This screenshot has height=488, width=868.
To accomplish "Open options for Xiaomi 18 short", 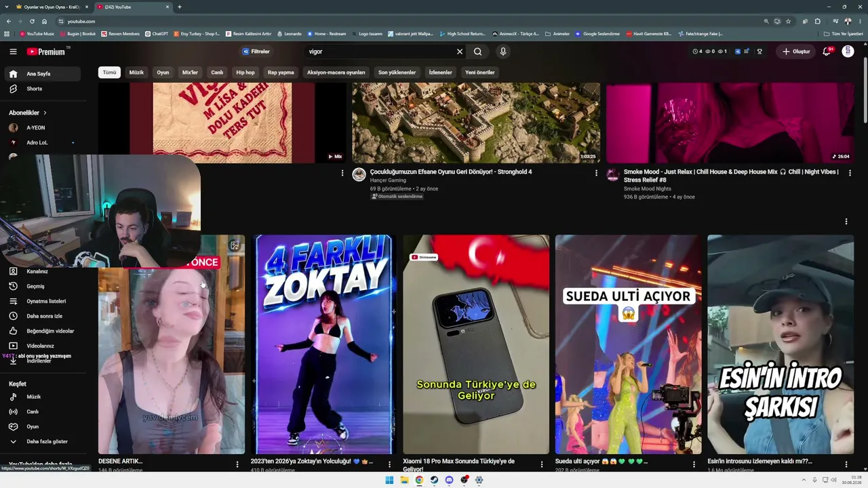I will tap(541, 464).
